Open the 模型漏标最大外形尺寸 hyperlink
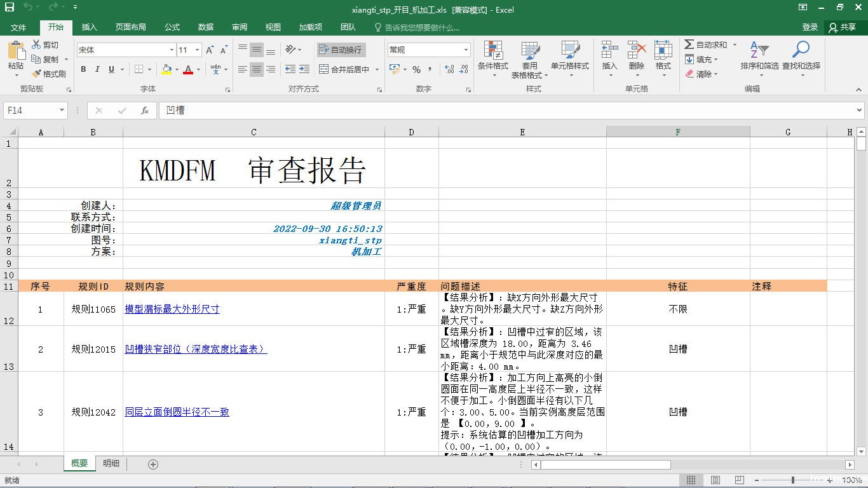868x488 pixels. (x=172, y=309)
